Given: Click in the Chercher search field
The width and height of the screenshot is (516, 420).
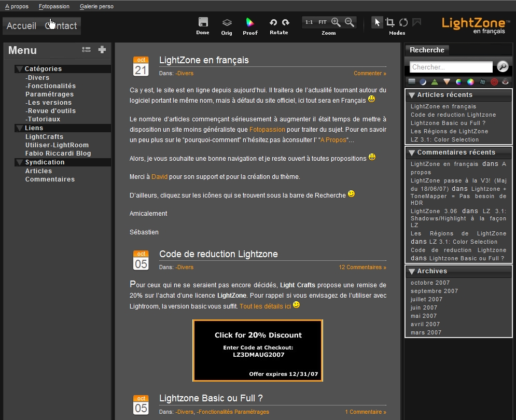Looking at the screenshot, I should [451, 67].
